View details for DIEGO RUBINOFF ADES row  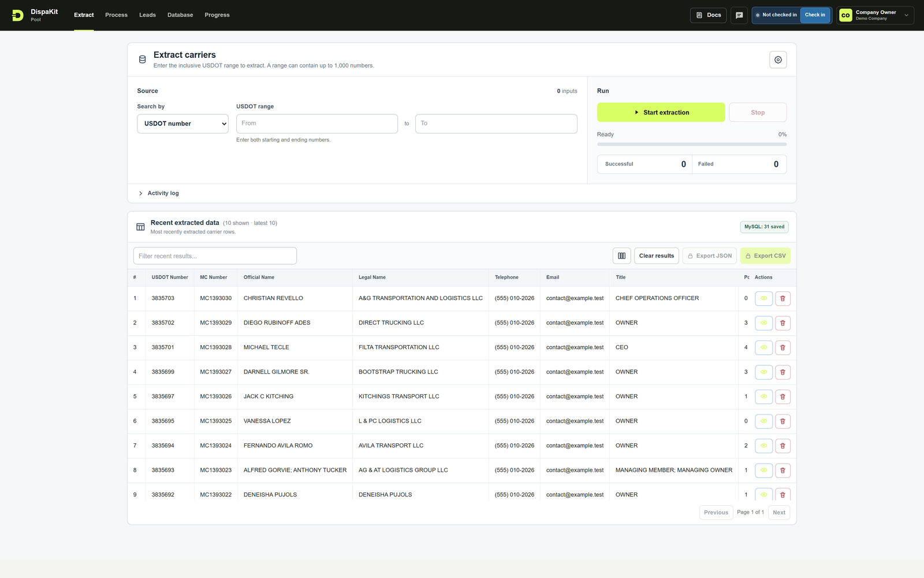coord(763,323)
